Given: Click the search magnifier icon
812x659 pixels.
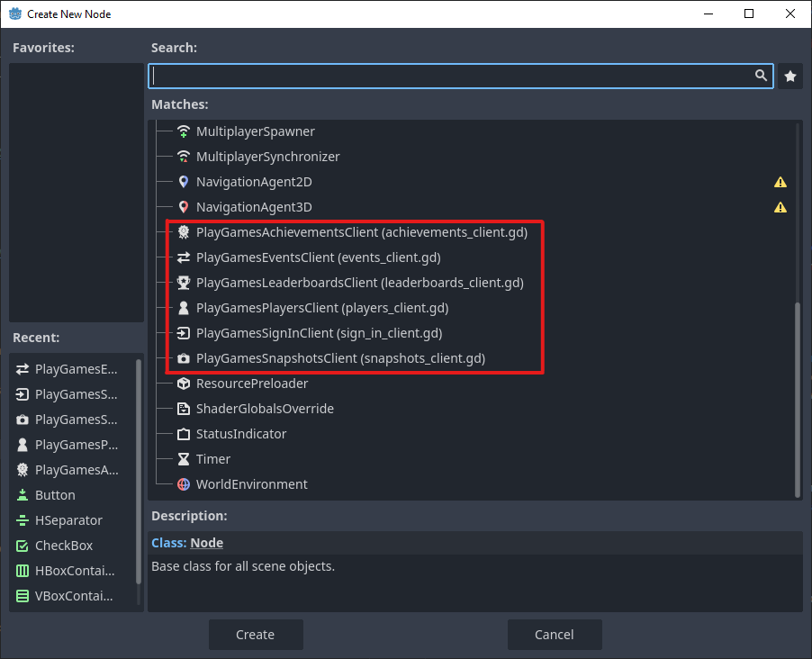Looking at the screenshot, I should tap(761, 76).
